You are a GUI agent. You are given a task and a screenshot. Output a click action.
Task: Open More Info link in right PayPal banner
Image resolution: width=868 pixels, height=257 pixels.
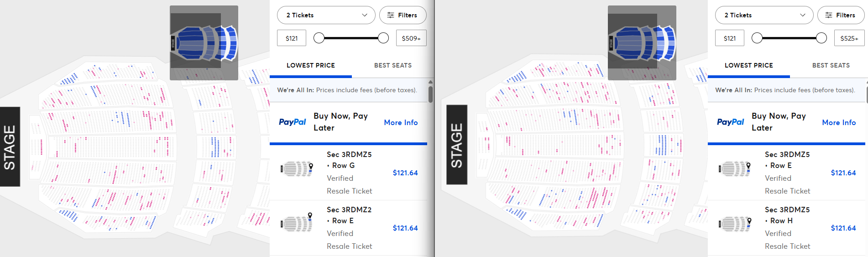click(x=839, y=122)
